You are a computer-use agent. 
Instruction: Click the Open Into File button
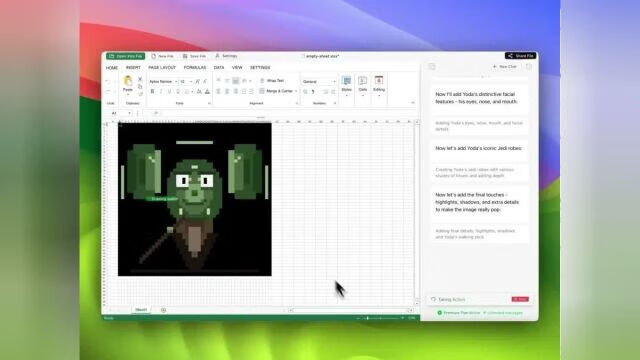click(x=126, y=56)
